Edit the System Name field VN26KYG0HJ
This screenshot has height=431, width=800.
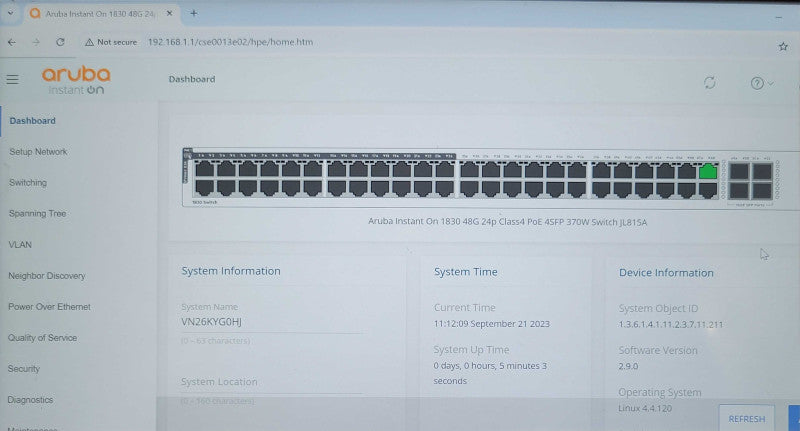(x=272, y=322)
